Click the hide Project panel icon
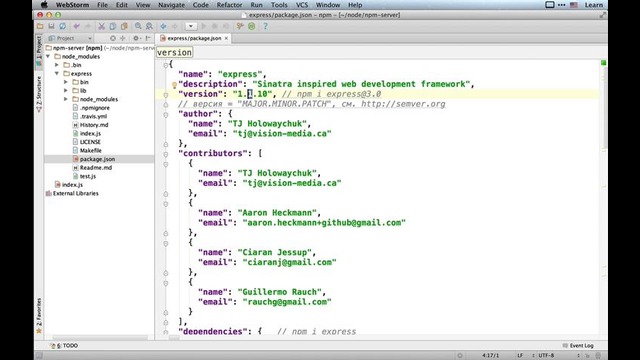640x360 pixels. click(x=148, y=38)
